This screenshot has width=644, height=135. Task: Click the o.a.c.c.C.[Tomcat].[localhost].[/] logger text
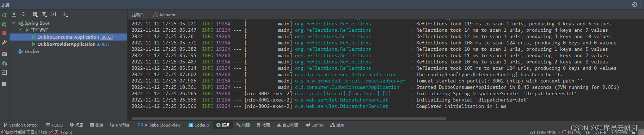click(x=343, y=93)
